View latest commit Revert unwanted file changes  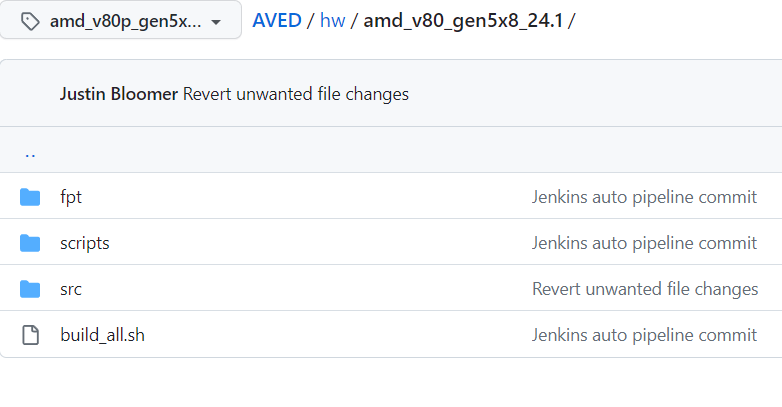[x=296, y=94]
